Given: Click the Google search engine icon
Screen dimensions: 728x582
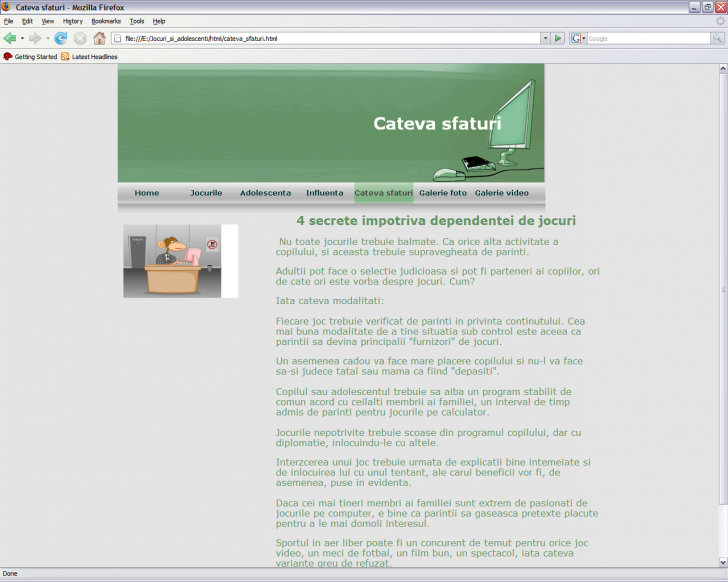Looking at the screenshot, I should click(576, 38).
